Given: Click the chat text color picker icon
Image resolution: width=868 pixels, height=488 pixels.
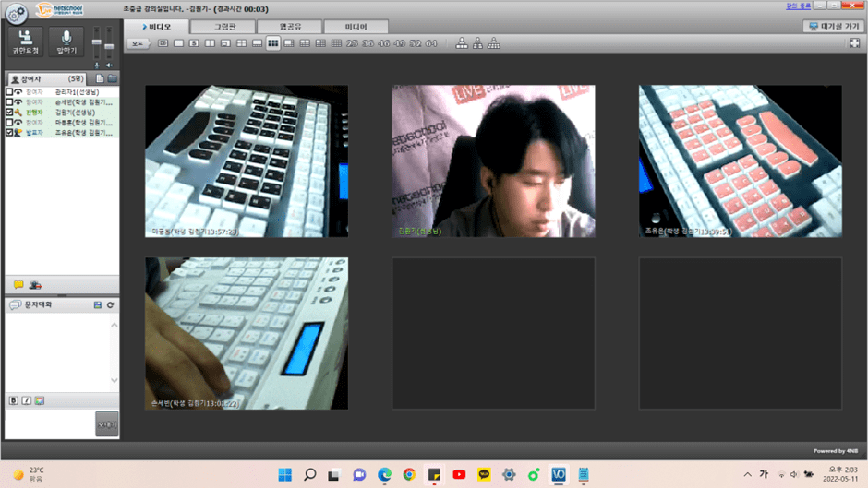Looking at the screenshot, I should click(x=40, y=400).
